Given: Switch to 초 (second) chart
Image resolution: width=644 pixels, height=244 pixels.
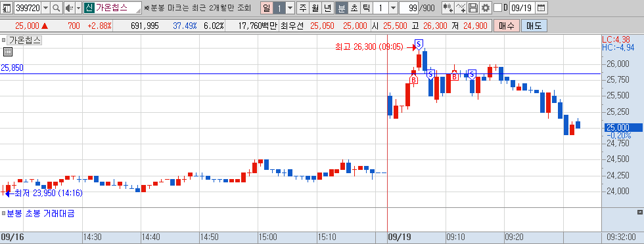Looking at the screenshot, I should (354, 7).
